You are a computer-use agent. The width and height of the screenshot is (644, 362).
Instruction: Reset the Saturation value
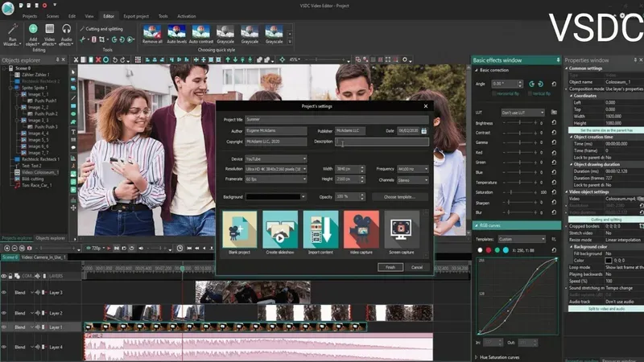(554, 191)
